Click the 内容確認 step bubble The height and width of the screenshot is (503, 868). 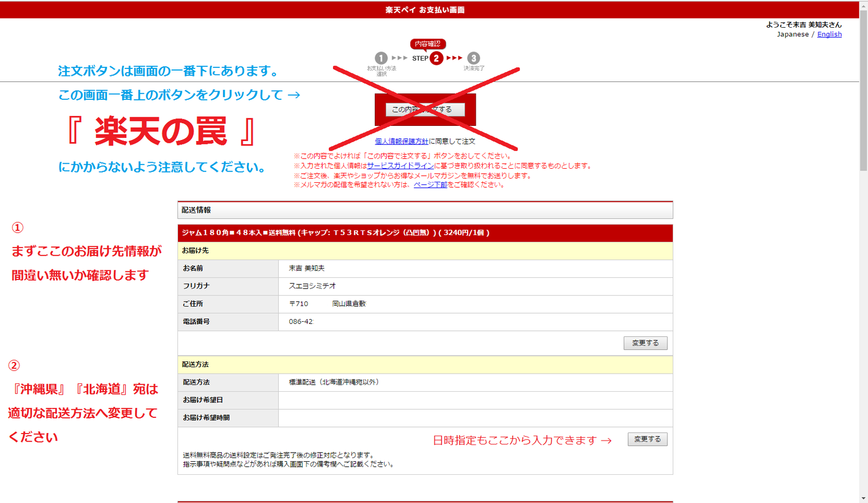pos(428,44)
